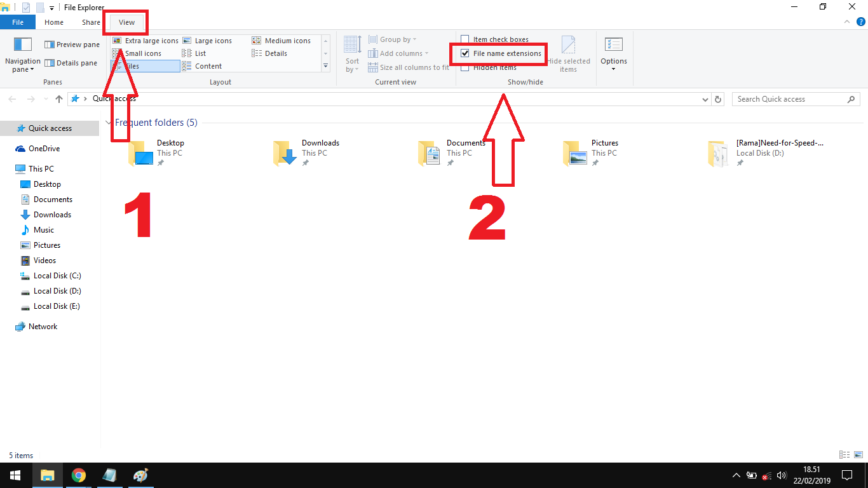Toggle the Details pane
This screenshot has width=868, height=488.
71,63
